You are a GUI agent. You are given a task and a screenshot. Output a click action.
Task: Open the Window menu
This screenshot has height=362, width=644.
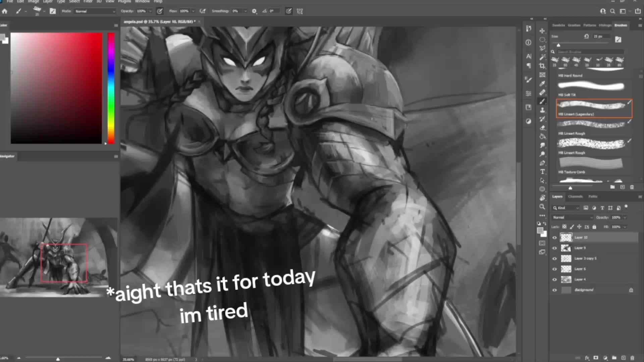[x=142, y=1]
